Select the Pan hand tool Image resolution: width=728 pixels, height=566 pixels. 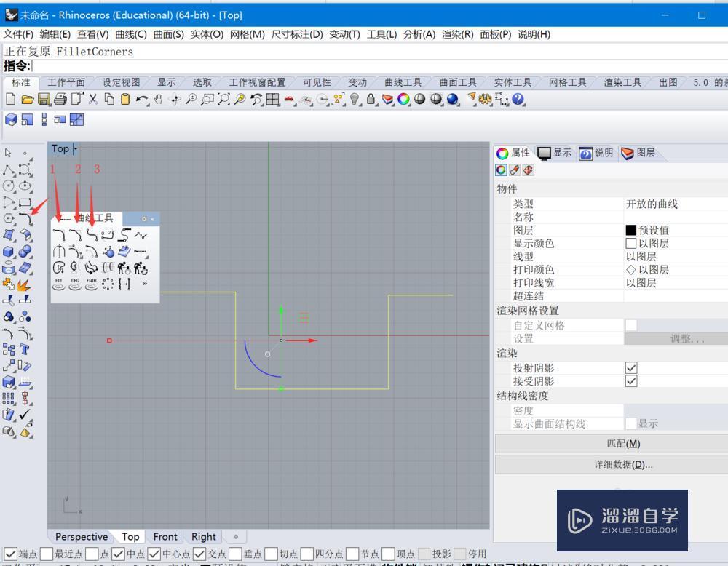pyautogui.click(x=158, y=99)
